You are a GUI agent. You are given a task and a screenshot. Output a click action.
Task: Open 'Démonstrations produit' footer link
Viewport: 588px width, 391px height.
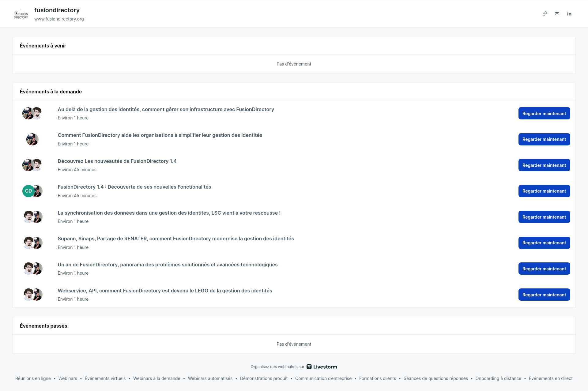264,378
